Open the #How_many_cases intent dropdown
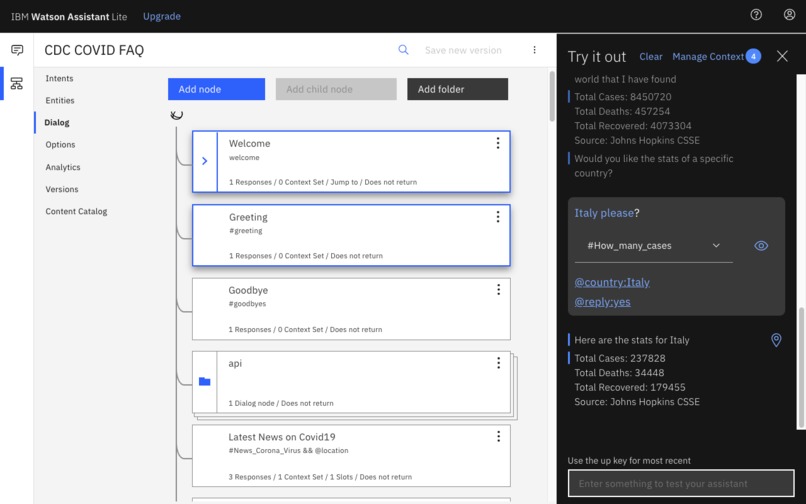Image resolution: width=806 pixels, height=504 pixels. pos(653,246)
